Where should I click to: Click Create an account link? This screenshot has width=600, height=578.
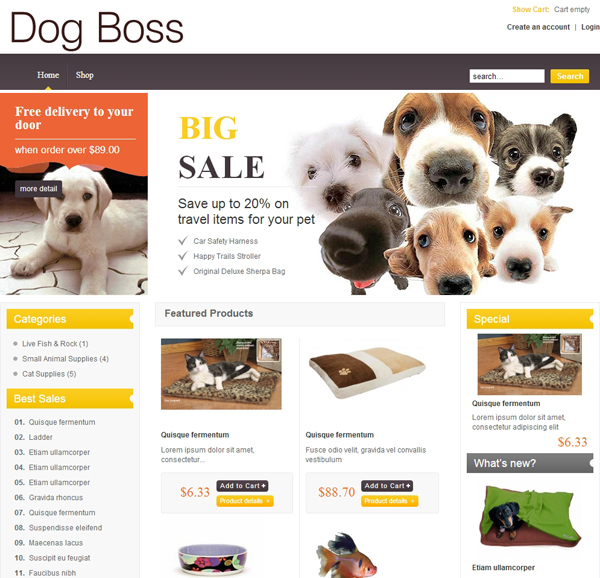click(538, 27)
